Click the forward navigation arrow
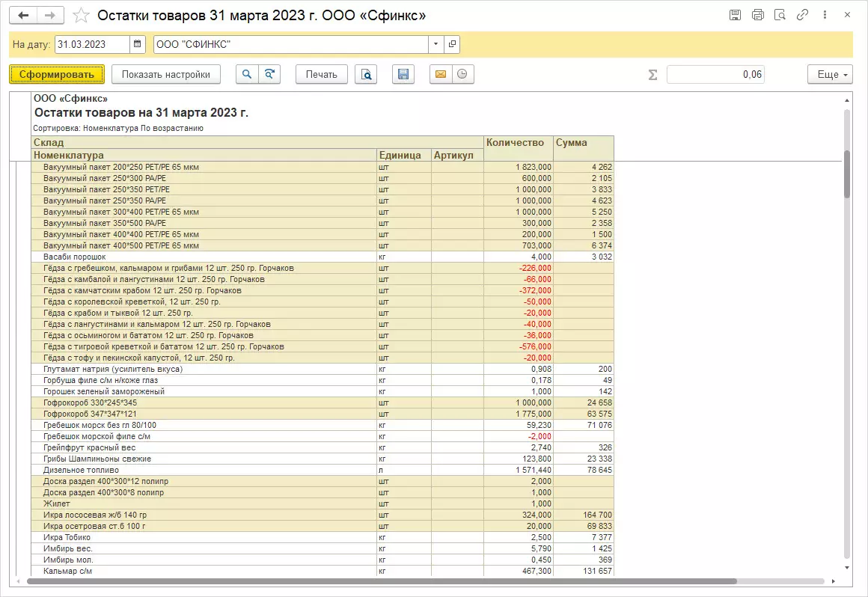868x597 pixels. click(49, 15)
